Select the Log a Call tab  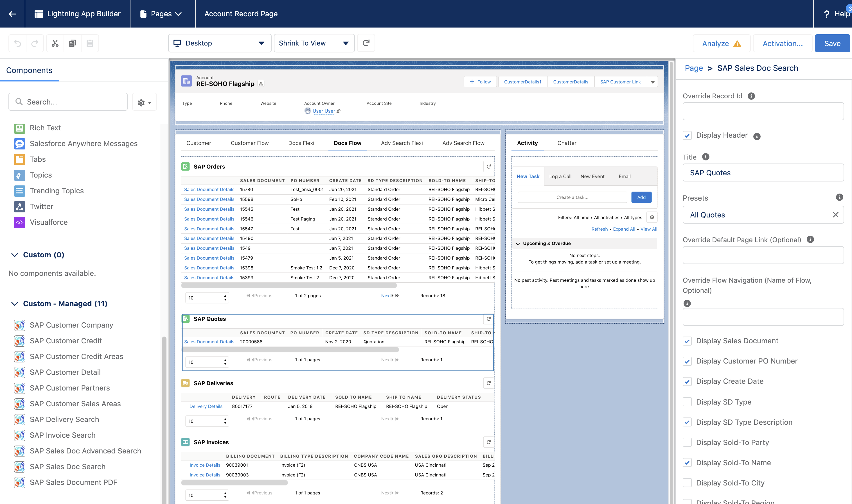[560, 177]
